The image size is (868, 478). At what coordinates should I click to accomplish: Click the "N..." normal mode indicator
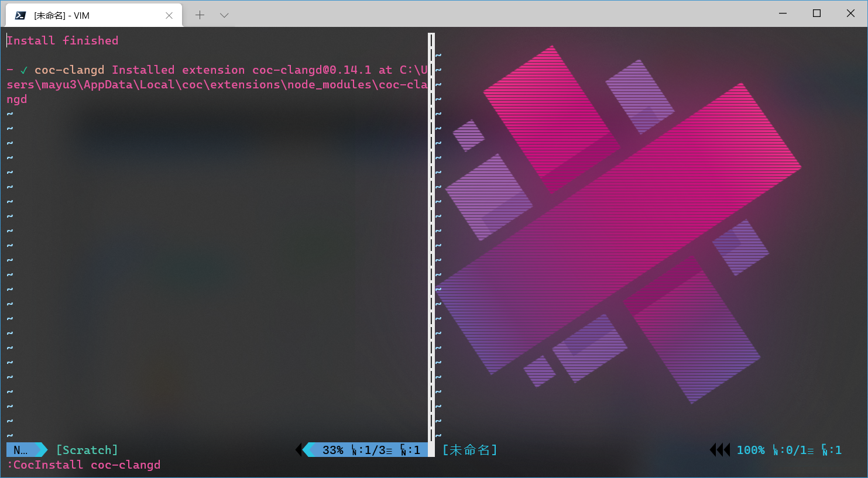tap(21, 450)
